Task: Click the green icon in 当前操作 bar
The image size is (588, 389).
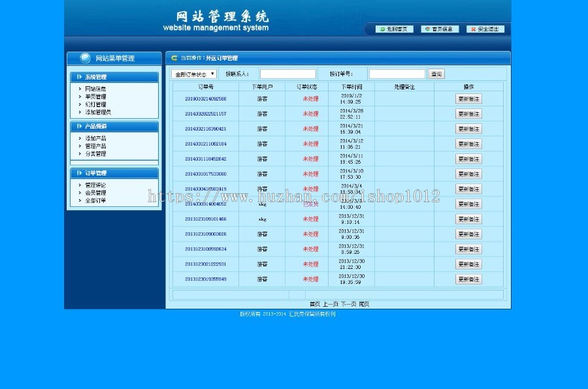Action: coord(174,57)
